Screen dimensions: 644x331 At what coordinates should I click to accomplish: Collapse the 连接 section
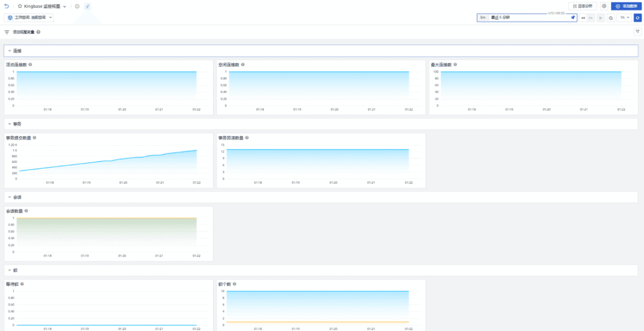(10, 51)
